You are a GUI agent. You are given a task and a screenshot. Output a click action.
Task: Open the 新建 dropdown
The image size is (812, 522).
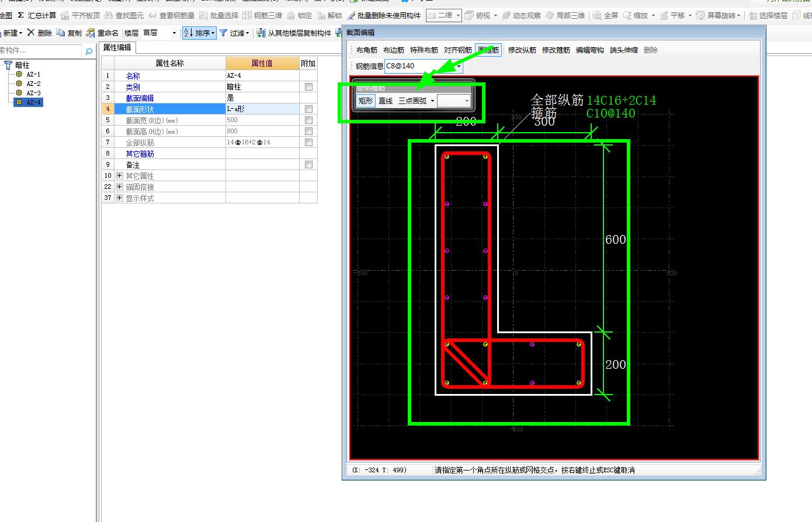[x=21, y=33]
